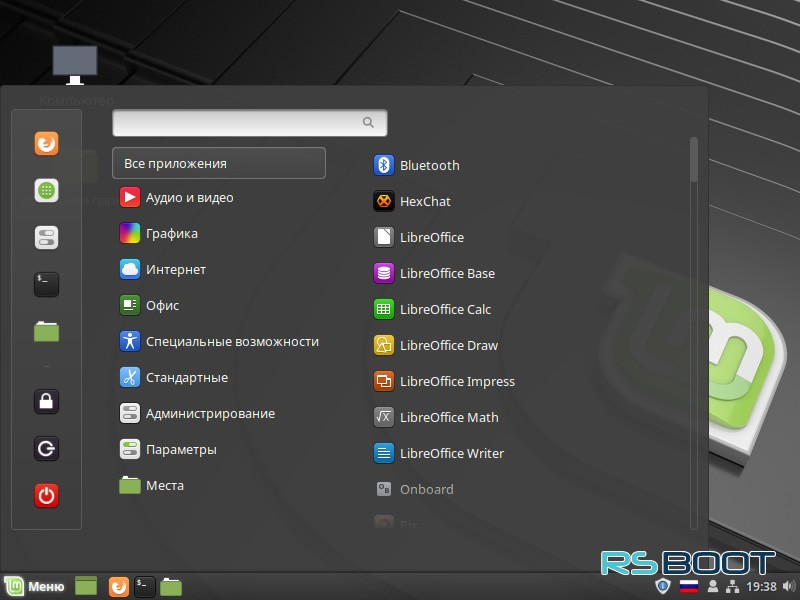Click the red shutdown power icon
Image resolution: width=800 pixels, height=600 pixels.
tap(46, 495)
